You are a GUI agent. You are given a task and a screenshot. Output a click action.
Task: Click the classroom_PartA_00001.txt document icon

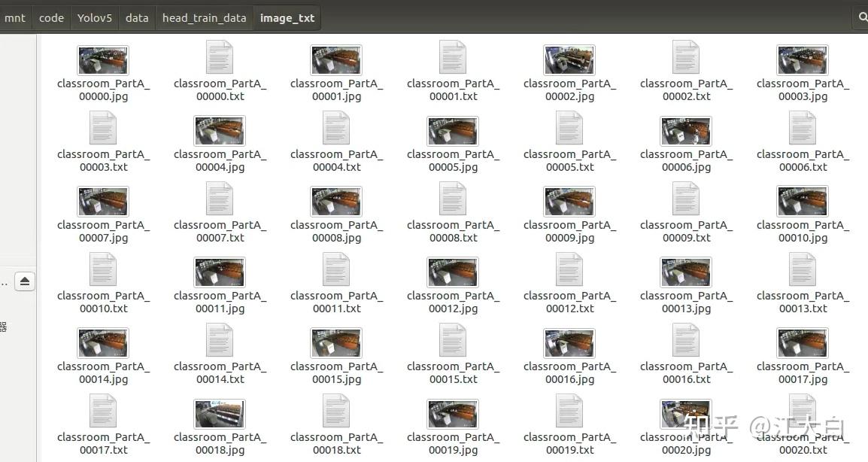tap(453, 57)
